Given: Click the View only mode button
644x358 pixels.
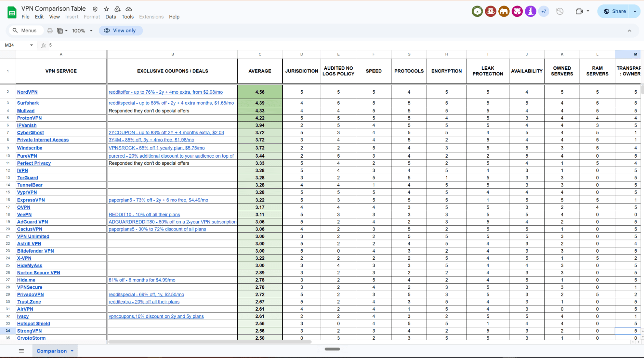Looking at the screenshot, I should pyautogui.click(x=120, y=31).
